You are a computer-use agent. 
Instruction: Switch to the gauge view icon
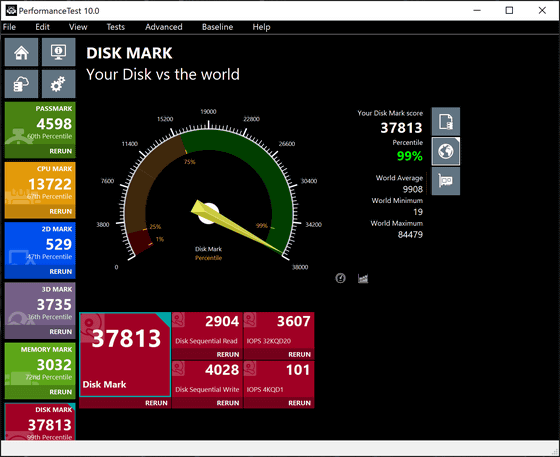pyautogui.click(x=340, y=278)
